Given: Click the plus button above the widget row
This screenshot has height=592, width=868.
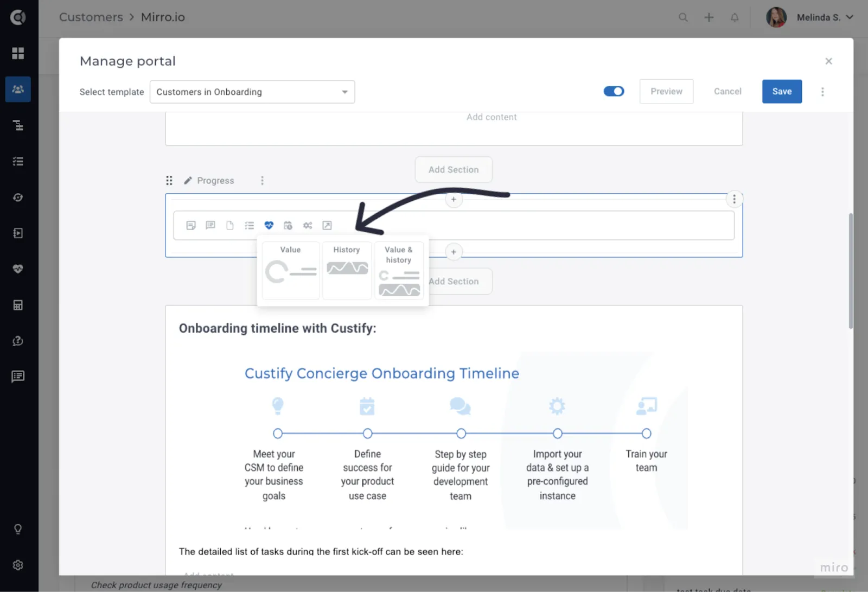Looking at the screenshot, I should click(454, 199).
